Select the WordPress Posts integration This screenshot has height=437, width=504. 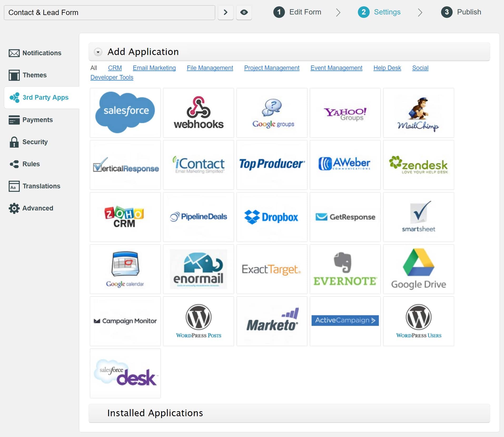click(198, 321)
